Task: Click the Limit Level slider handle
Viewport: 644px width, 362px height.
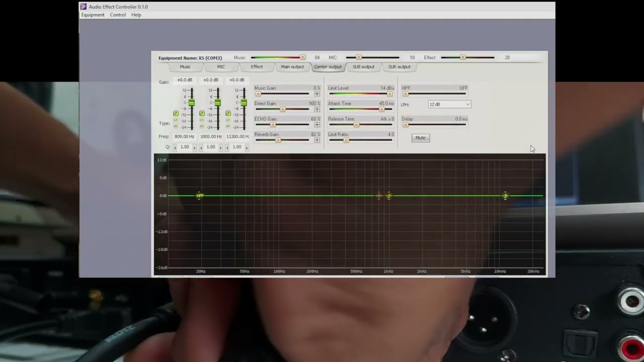Action: point(389,94)
